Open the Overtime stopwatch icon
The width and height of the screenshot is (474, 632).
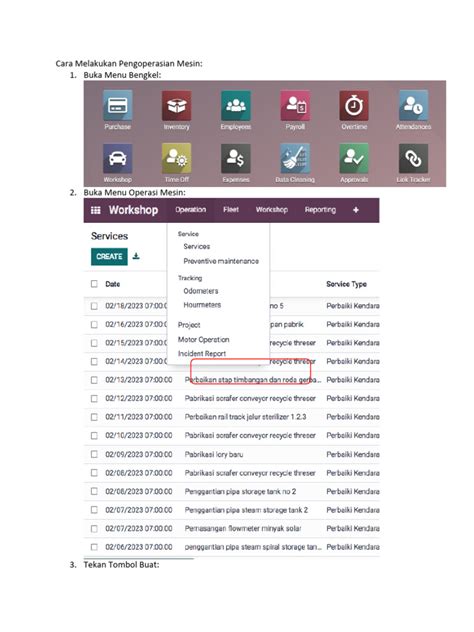point(354,106)
